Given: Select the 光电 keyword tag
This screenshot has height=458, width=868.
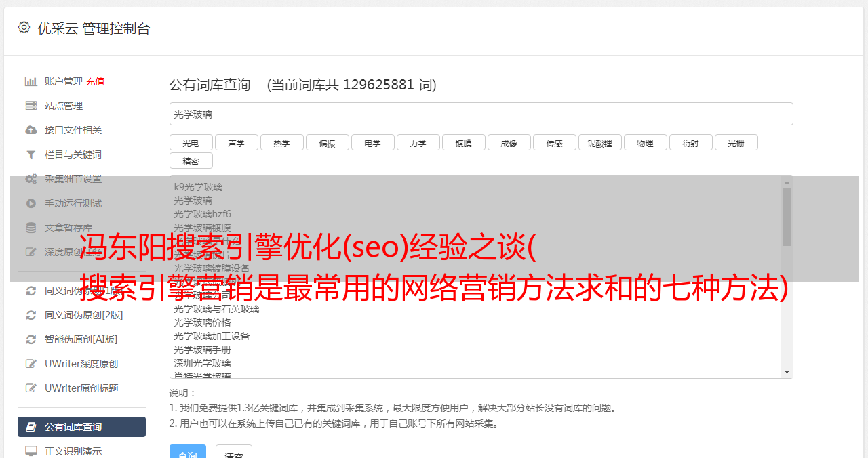Looking at the screenshot, I should tap(191, 143).
